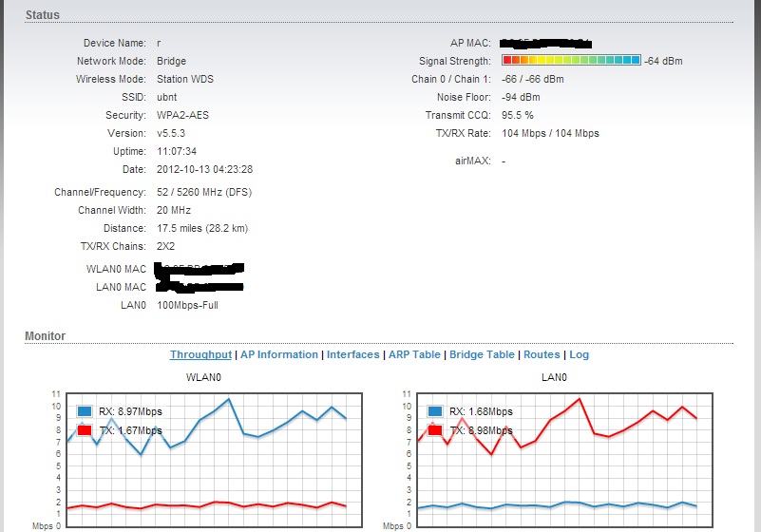Click the Transmit CCQ value 95.5 %
This screenshot has width=761, height=532.
point(518,115)
